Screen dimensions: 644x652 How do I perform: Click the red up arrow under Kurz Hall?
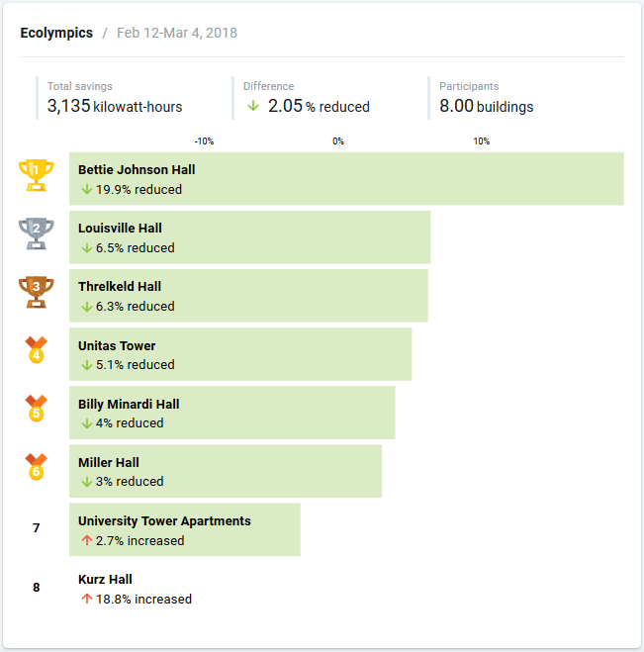tap(86, 599)
